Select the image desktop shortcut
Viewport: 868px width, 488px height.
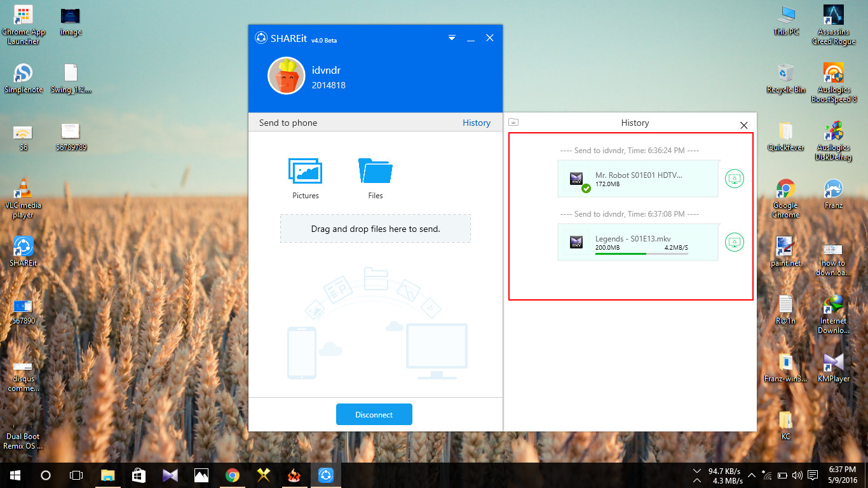pyautogui.click(x=71, y=22)
